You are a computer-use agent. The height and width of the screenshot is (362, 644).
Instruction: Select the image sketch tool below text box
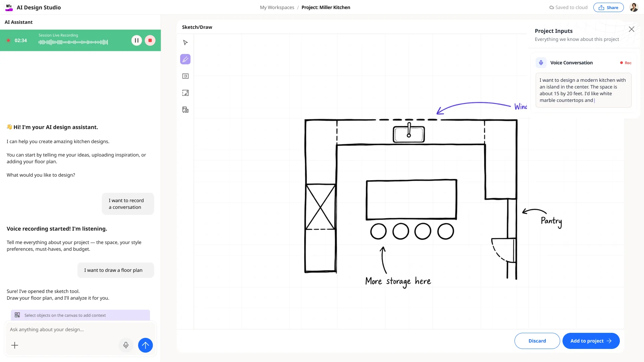tap(185, 93)
